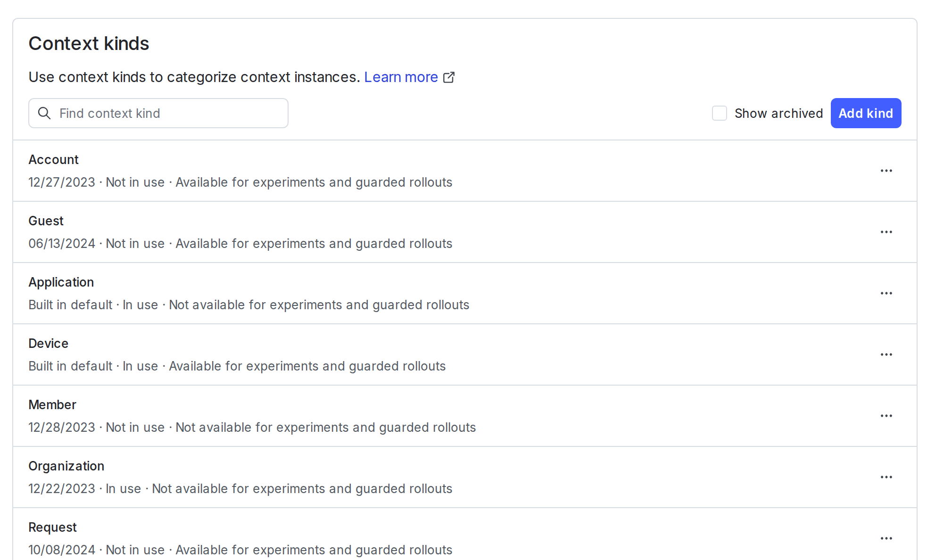Select the Device context kind
The image size is (927, 560).
coord(48,343)
